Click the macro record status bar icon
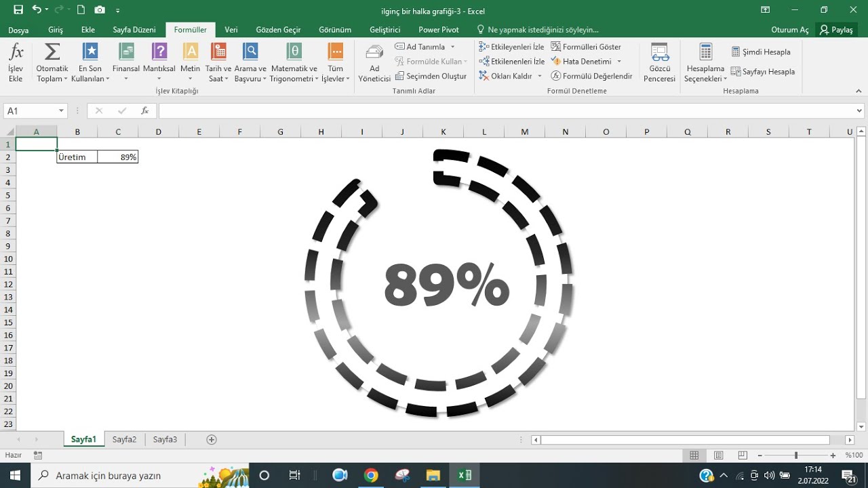868x488 pixels. coord(38,455)
